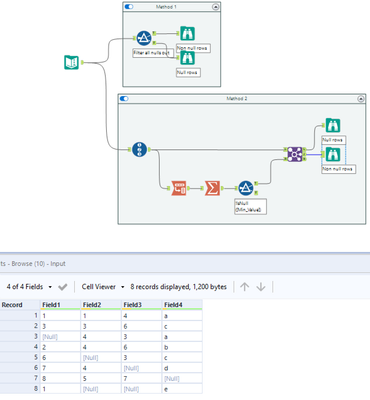Open the Null rows Browse in Method 1

tap(187, 58)
